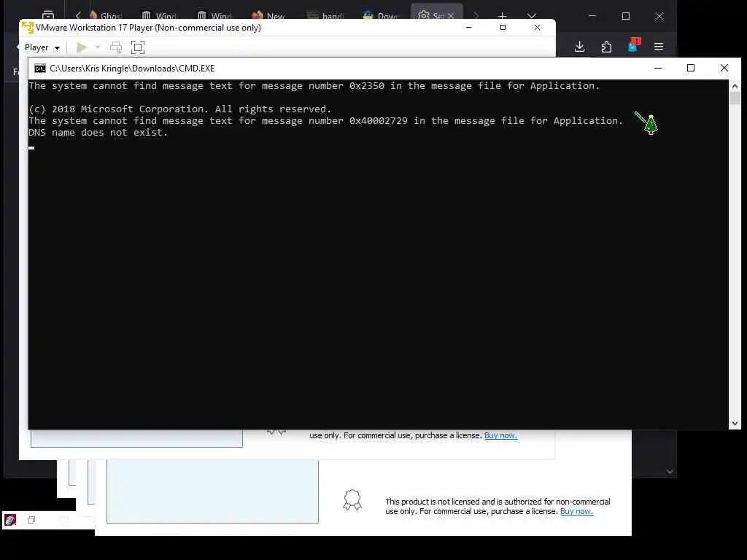Switch to the bandi browser tab
747x560 pixels.
click(x=325, y=16)
